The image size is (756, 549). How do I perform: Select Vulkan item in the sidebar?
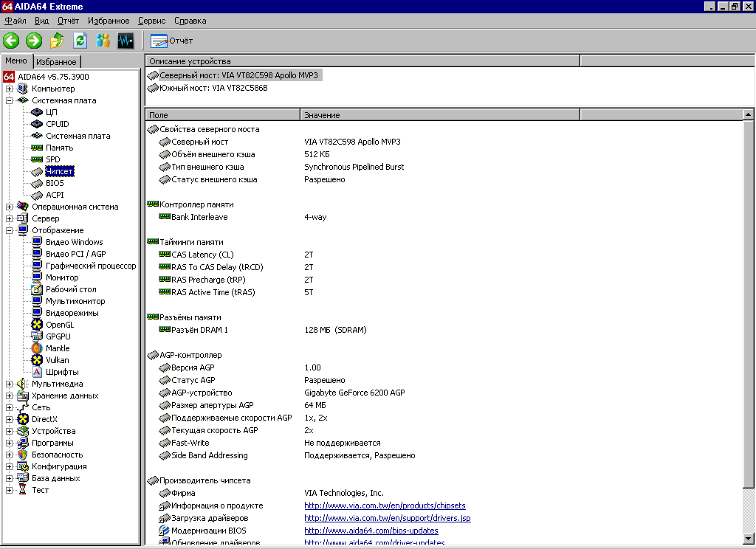(x=57, y=360)
